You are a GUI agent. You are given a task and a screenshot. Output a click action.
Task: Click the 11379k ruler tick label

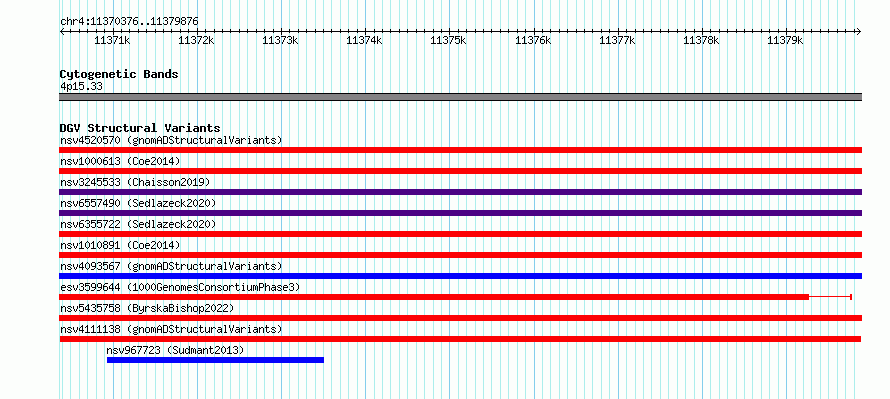click(786, 40)
